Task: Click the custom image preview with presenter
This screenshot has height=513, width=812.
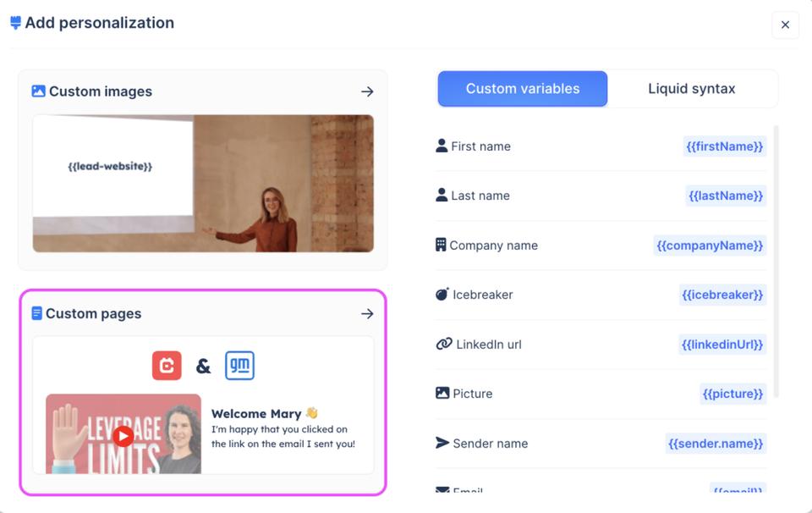Action: 203,184
